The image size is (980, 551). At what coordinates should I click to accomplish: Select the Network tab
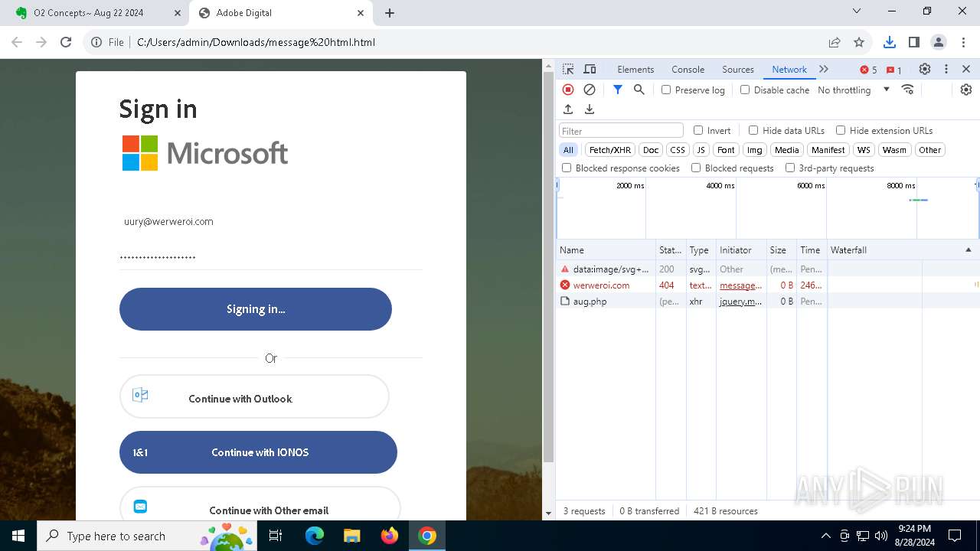(x=789, y=69)
